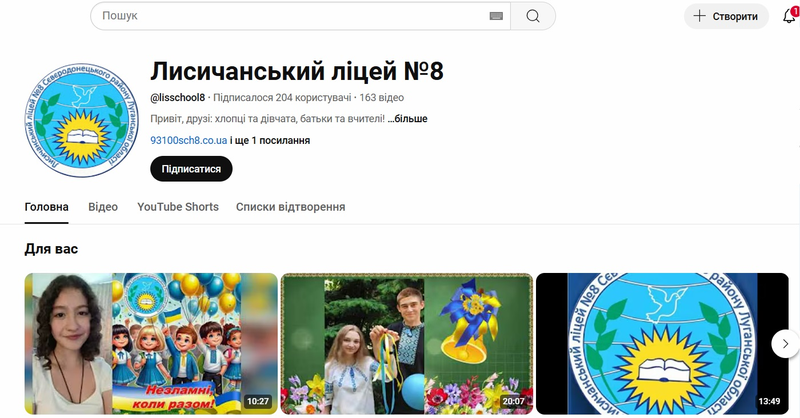
Task: Open the 20:07 video thumbnail
Action: pos(406,343)
